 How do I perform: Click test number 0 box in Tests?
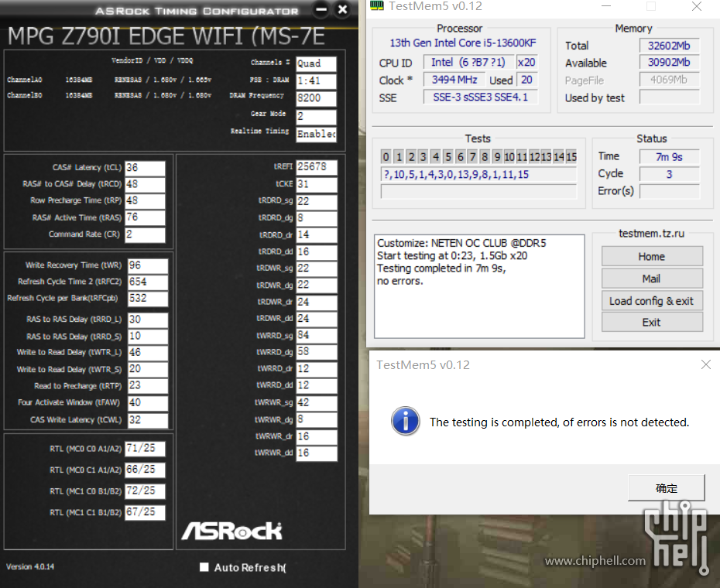(x=386, y=157)
